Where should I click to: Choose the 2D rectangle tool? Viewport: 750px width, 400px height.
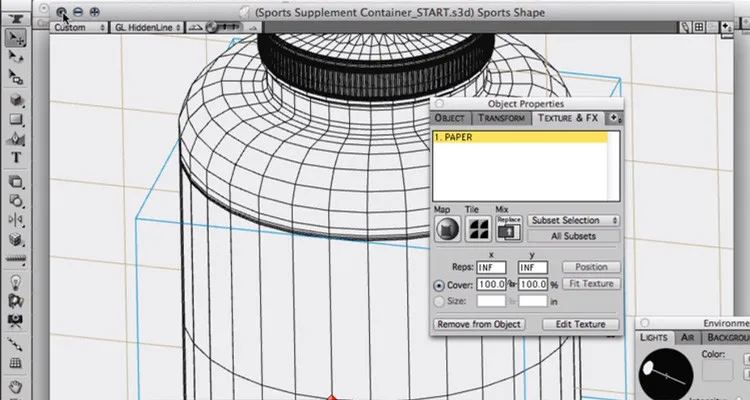(x=15, y=119)
